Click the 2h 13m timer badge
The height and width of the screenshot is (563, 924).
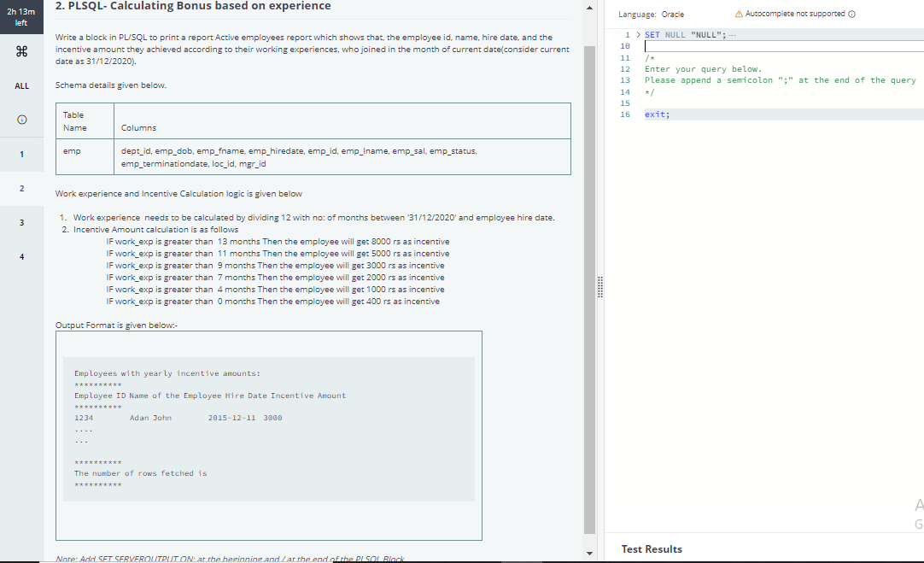pos(21,15)
